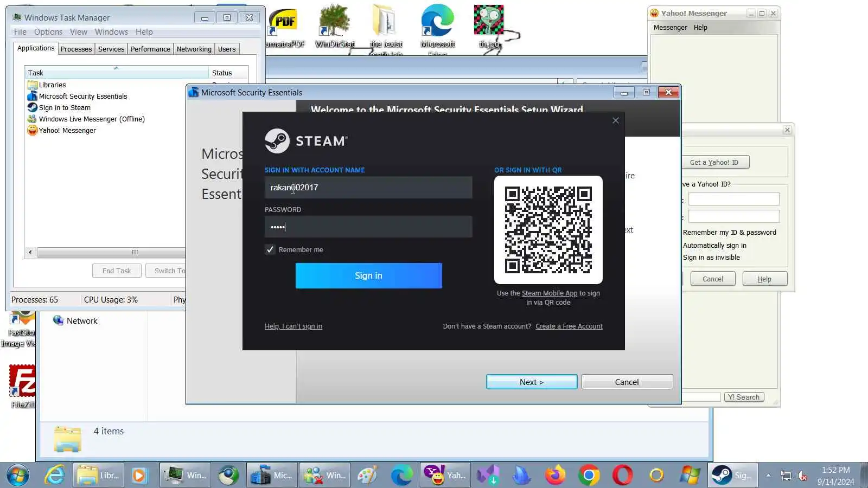Switch to Windows Live Messenger taskbar button
This screenshot has width=868, height=488.
[x=324, y=476]
